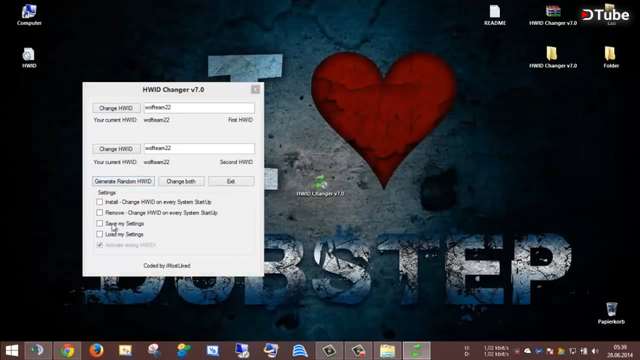
Task: Click the HWID Changer v7.0 title bar
Action: tap(173, 89)
